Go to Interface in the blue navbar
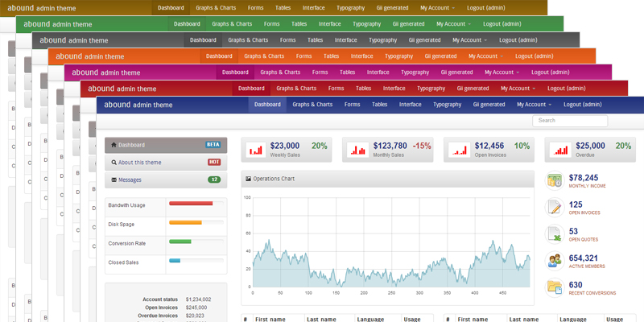644x322 pixels. click(x=410, y=105)
